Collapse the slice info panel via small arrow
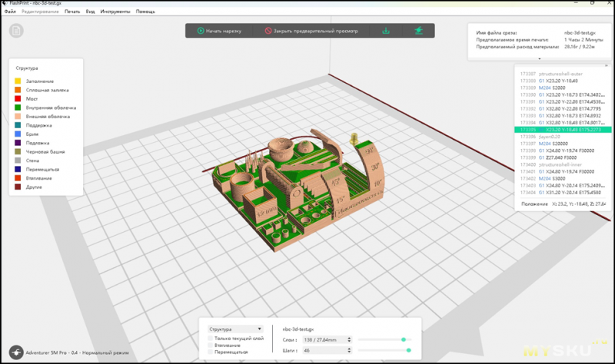The image size is (615, 364). click(540, 58)
